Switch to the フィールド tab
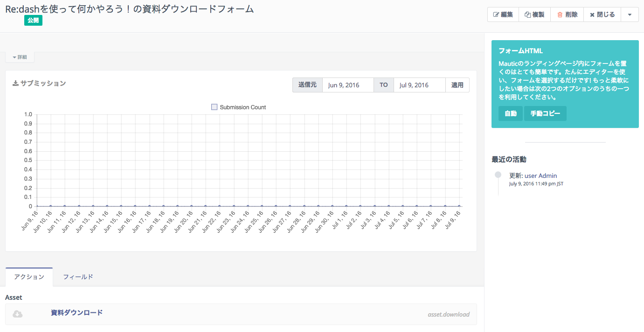 pos(78,277)
